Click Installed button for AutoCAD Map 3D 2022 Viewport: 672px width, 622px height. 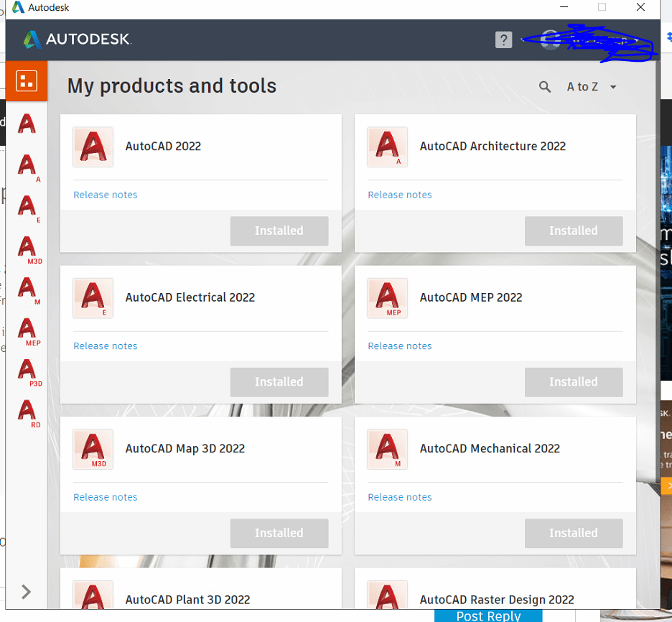coord(279,533)
